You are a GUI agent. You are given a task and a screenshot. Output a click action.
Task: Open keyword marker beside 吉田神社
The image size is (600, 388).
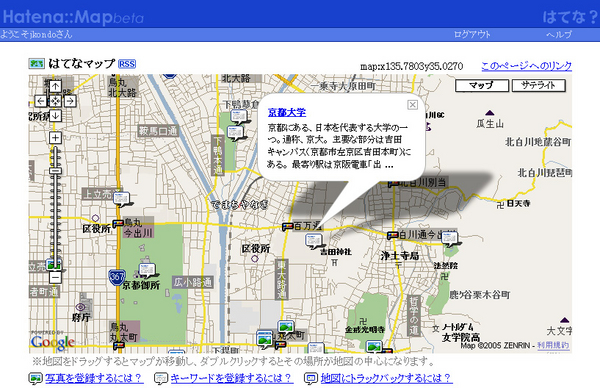tap(314, 241)
